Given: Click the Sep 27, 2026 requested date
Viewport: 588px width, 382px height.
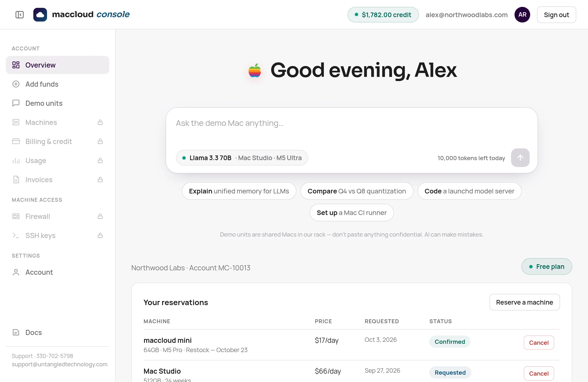Looking at the screenshot, I should point(382,371).
